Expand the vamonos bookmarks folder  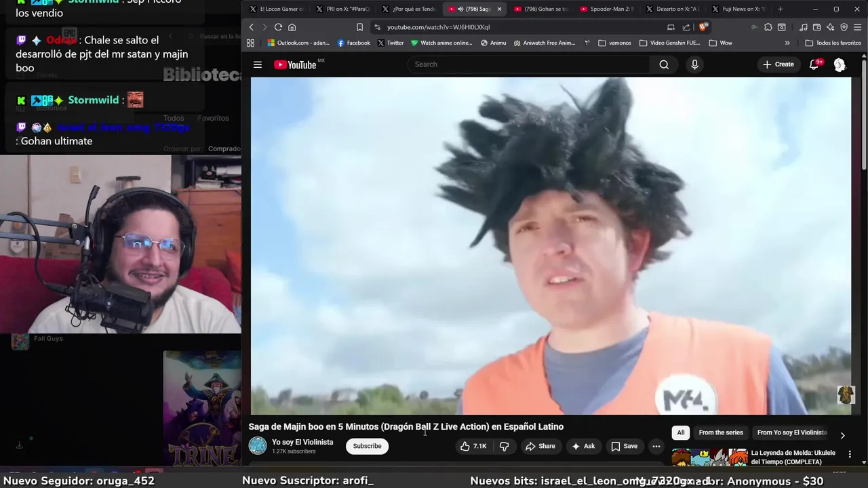tap(614, 43)
